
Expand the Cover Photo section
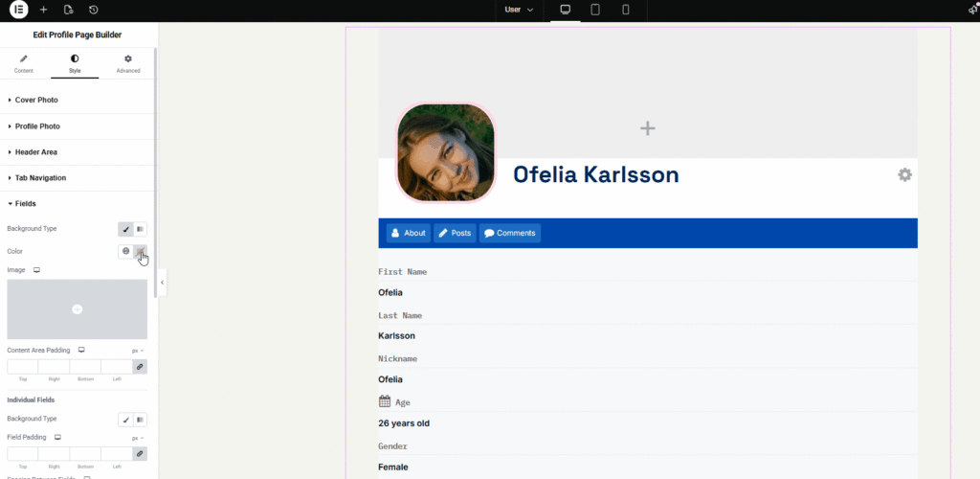click(78, 100)
